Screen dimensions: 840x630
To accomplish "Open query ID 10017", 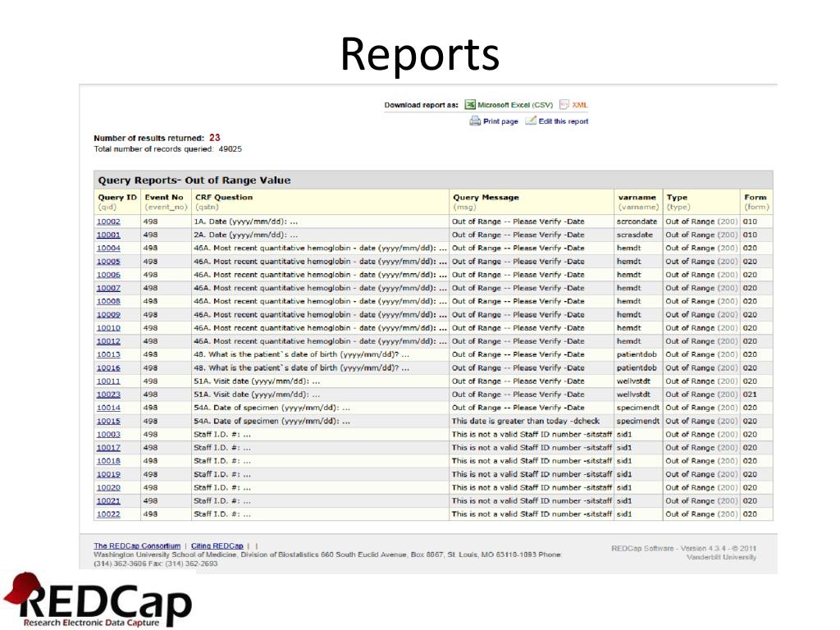I will tap(108, 448).
